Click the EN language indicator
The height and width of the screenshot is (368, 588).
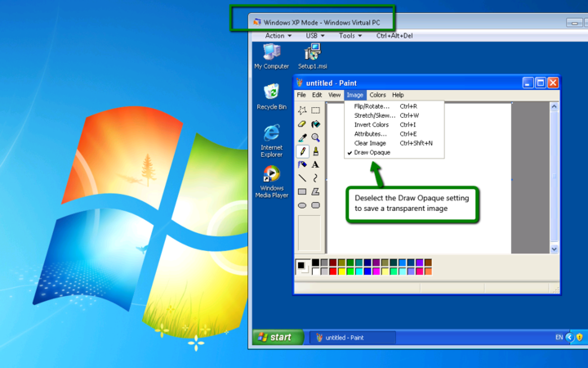[559, 337]
